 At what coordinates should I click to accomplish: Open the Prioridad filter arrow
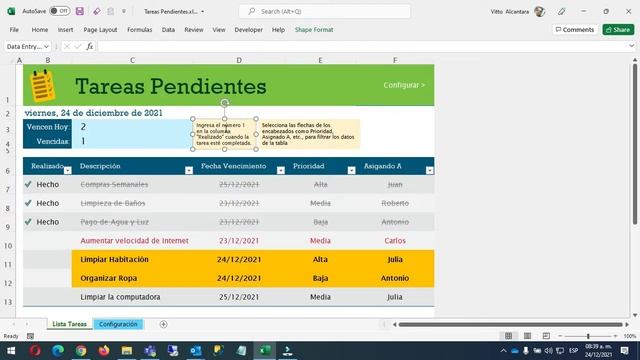[x=351, y=171]
